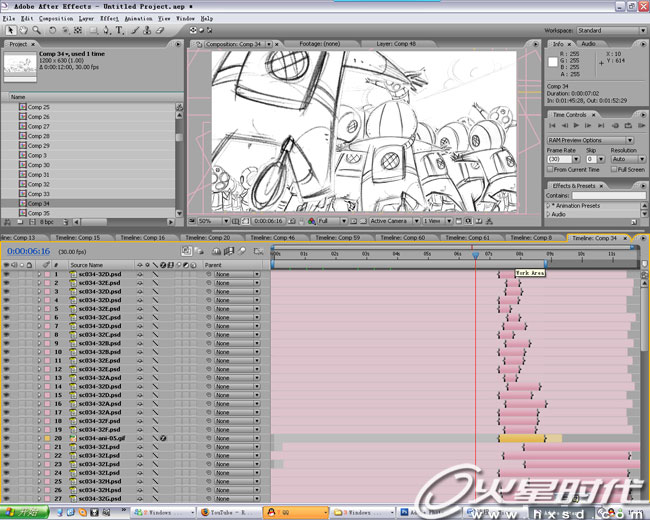The height and width of the screenshot is (520, 650).
Task: Select the Hand tool
Action: click(x=24, y=30)
